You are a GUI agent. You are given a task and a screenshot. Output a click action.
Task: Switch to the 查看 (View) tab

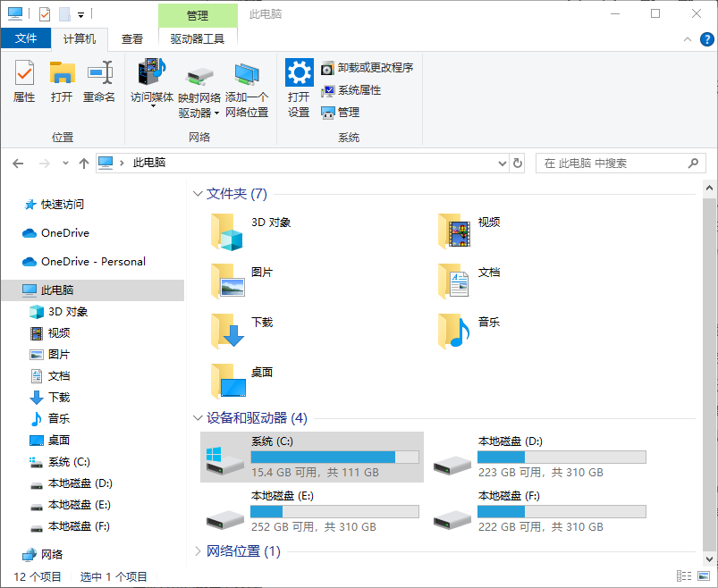click(x=131, y=38)
